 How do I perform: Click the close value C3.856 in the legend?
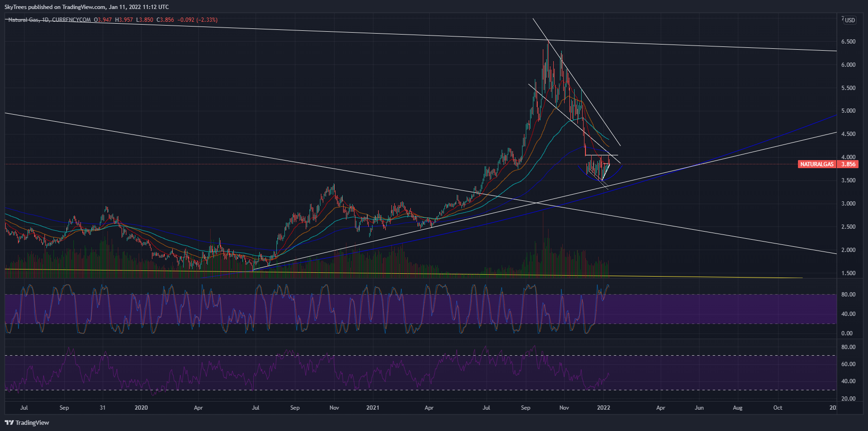(165, 20)
